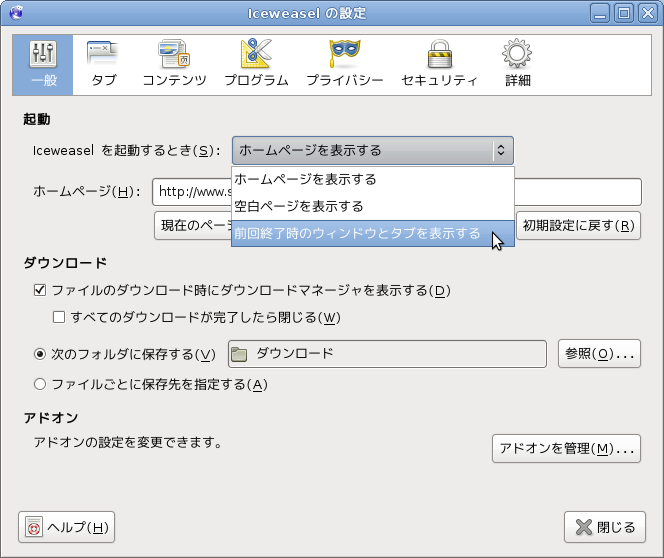Enable すべてのダウンロードが完了したら閉じる checkbox
Viewport: 664px width, 558px height.
click(59, 317)
